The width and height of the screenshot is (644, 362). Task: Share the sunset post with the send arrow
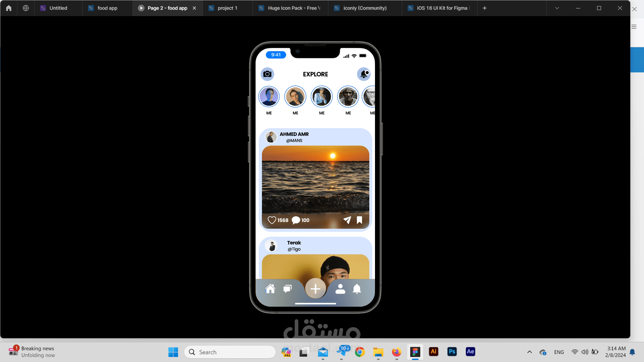[347, 220]
